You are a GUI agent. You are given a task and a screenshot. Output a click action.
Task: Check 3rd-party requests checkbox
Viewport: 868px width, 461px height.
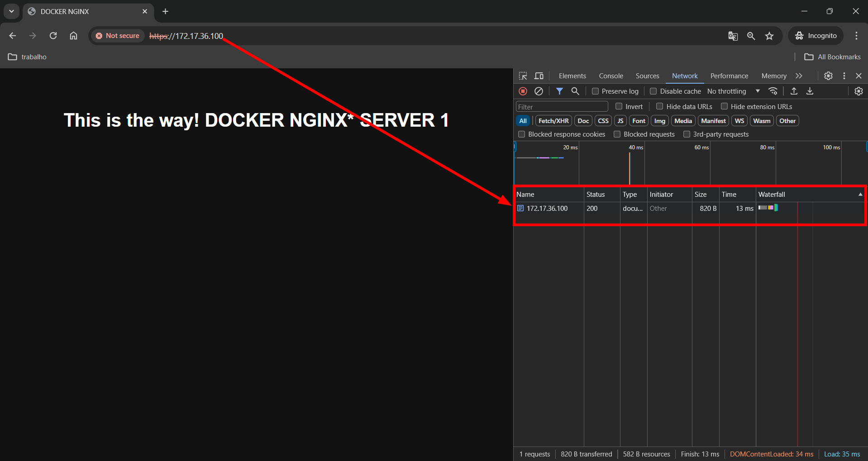point(687,134)
